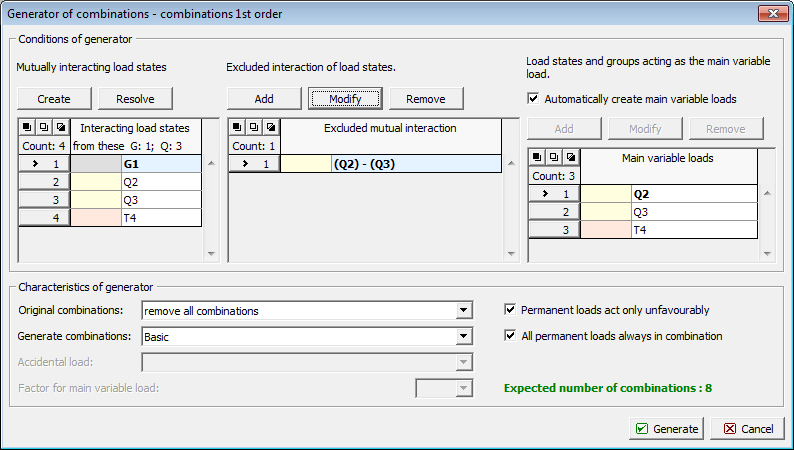Click invert-selection icon in Main variable loads table
Viewport: 794px width, 450px height.
click(569, 157)
